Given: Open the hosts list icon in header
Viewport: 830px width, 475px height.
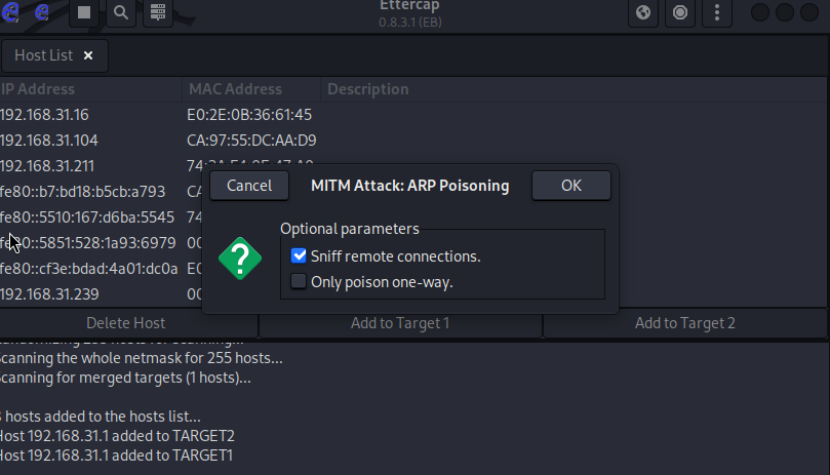Looking at the screenshot, I should click(157, 13).
